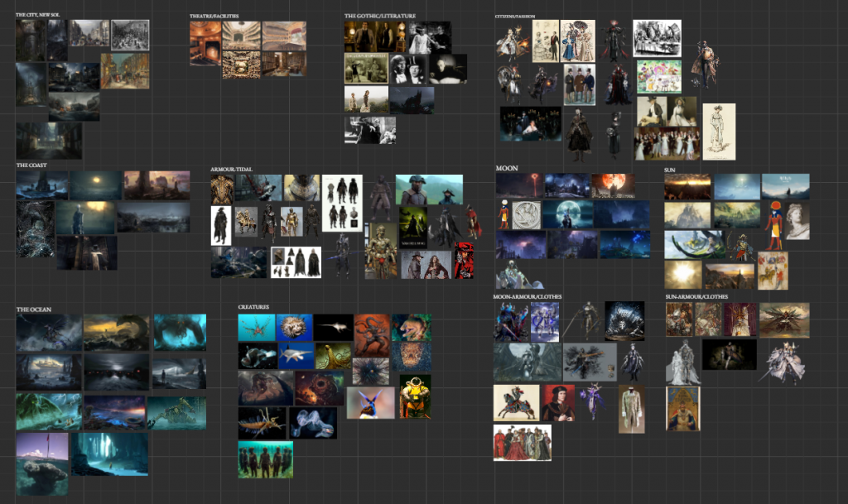Viewport: 848px width, 504px height.
Task: Select the "SUN" heading
Action: pyautogui.click(x=669, y=170)
